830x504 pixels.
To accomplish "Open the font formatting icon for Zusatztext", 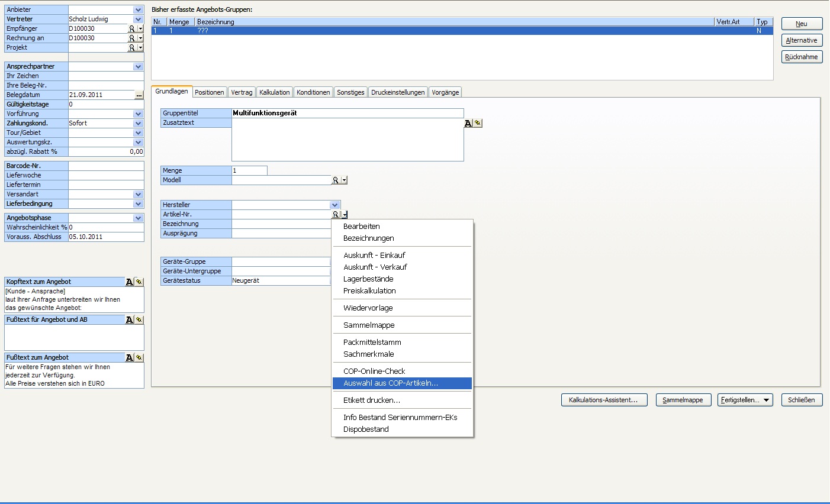I will pos(468,123).
